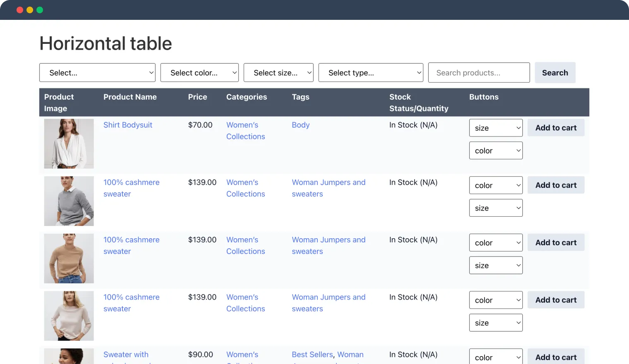This screenshot has height=364, width=629.
Task: Click the gray cashmere sweater thumbnail
Action: tap(69, 201)
